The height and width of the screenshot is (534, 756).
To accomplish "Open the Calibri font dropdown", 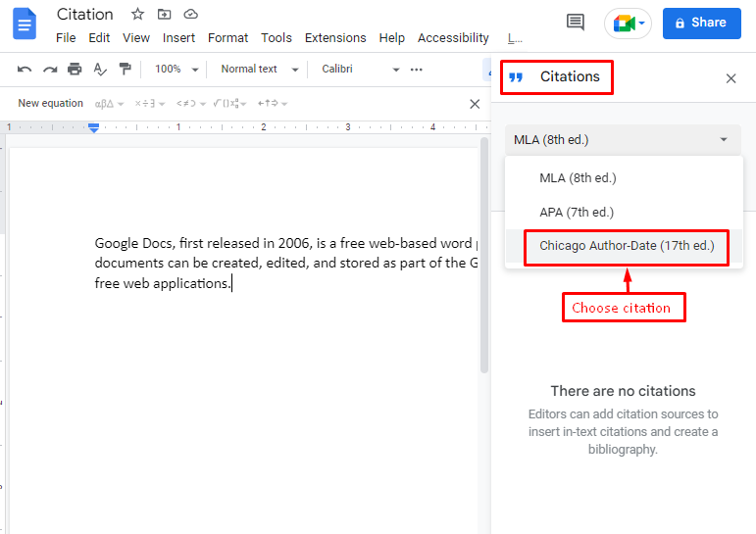I will 361,70.
